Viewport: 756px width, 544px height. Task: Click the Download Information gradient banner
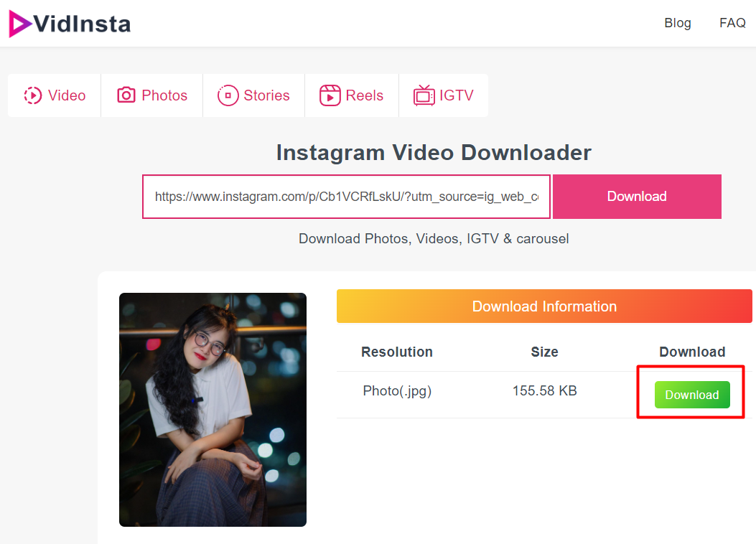click(544, 306)
